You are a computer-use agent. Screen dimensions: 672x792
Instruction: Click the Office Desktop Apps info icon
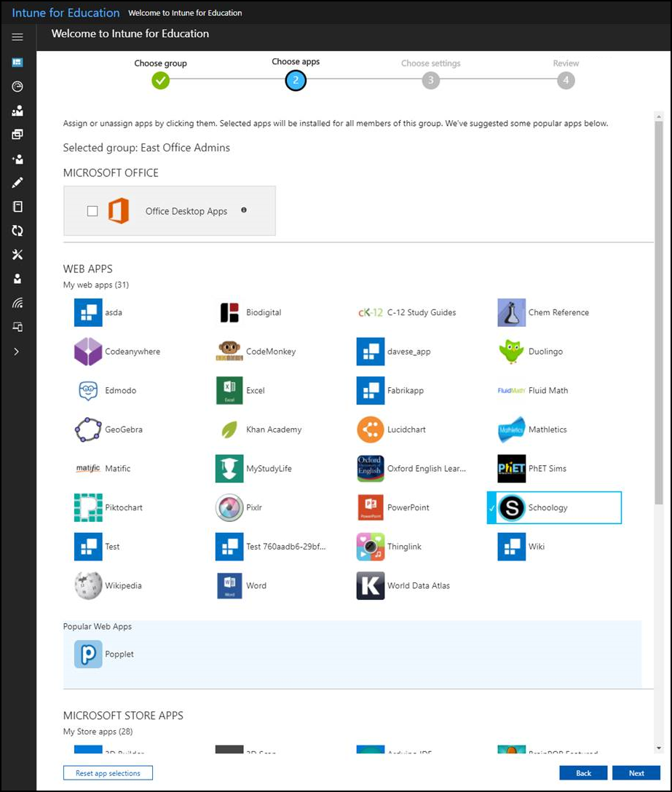(x=244, y=210)
